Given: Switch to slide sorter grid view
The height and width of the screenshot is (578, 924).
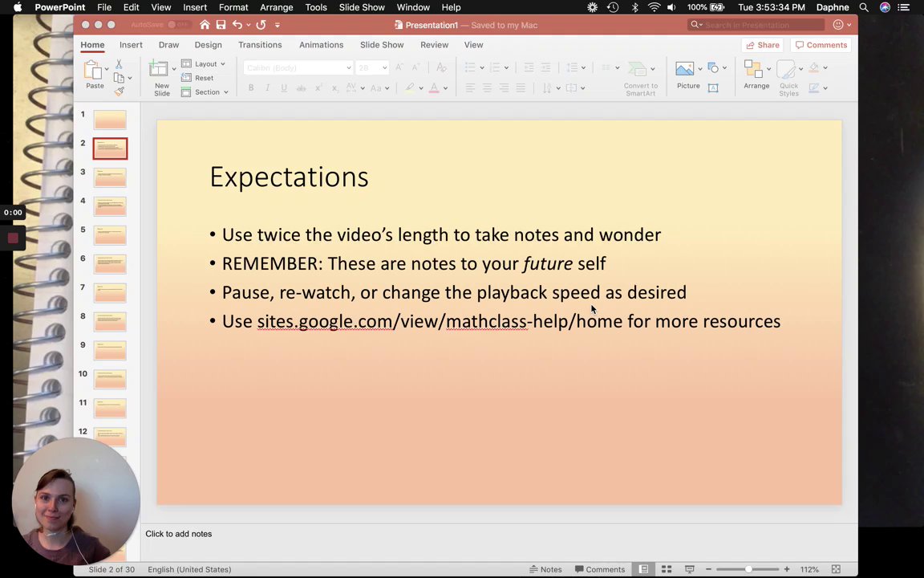Looking at the screenshot, I should click(x=667, y=569).
